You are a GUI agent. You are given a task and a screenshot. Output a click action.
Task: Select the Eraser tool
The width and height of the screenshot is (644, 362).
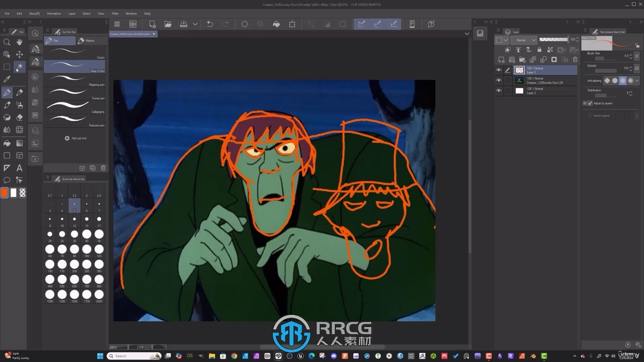[20, 118]
